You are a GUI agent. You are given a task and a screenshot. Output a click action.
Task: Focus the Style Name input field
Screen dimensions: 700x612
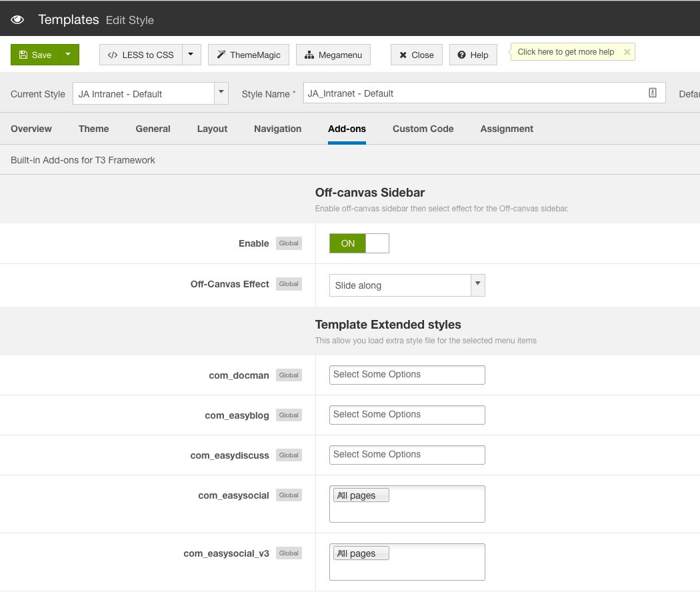click(x=473, y=93)
